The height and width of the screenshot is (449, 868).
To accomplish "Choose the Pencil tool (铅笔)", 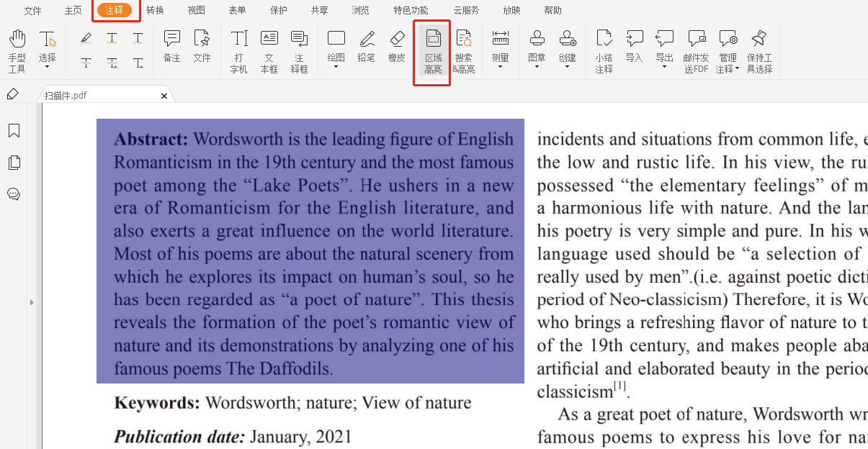I will pos(366,46).
